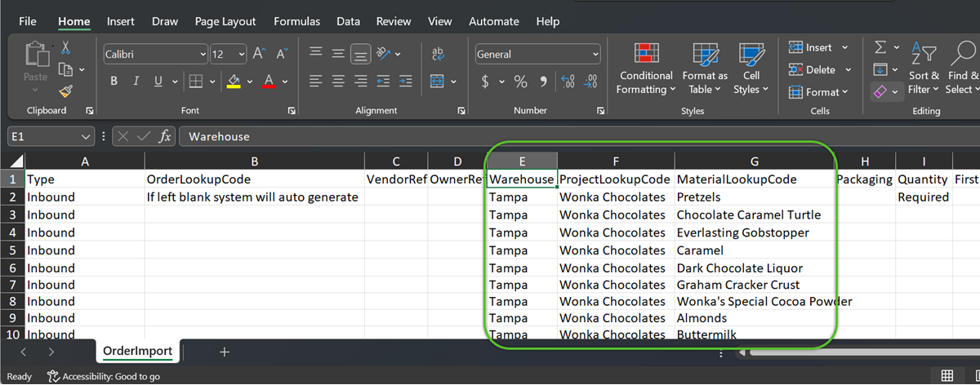This screenshot has height=385, width=980.
Task: Select the OrderImport sheet tab
Action: click(138, 352)
